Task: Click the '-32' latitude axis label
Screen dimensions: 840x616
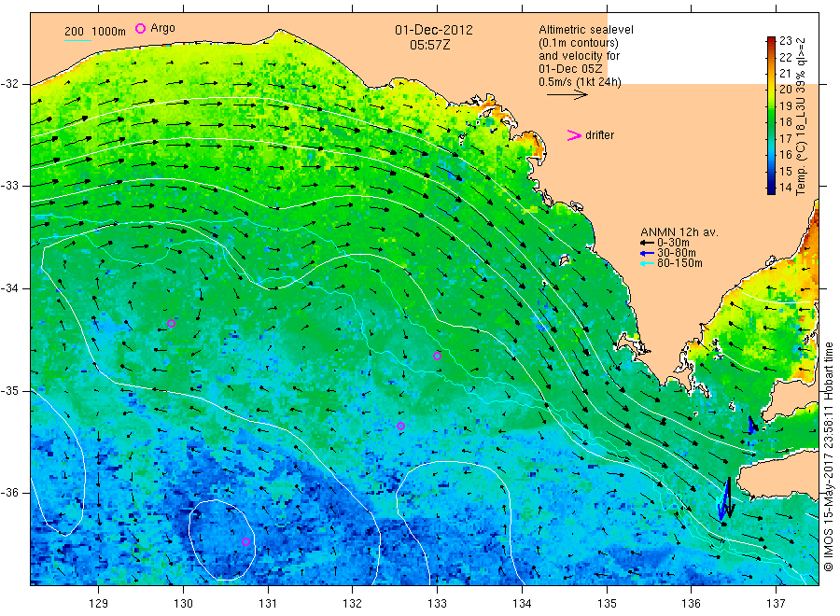Action: [x=10, y=84]
